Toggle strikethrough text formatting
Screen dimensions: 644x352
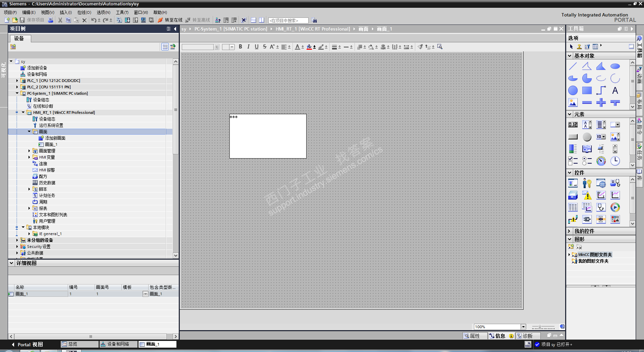tap(265, 47)
